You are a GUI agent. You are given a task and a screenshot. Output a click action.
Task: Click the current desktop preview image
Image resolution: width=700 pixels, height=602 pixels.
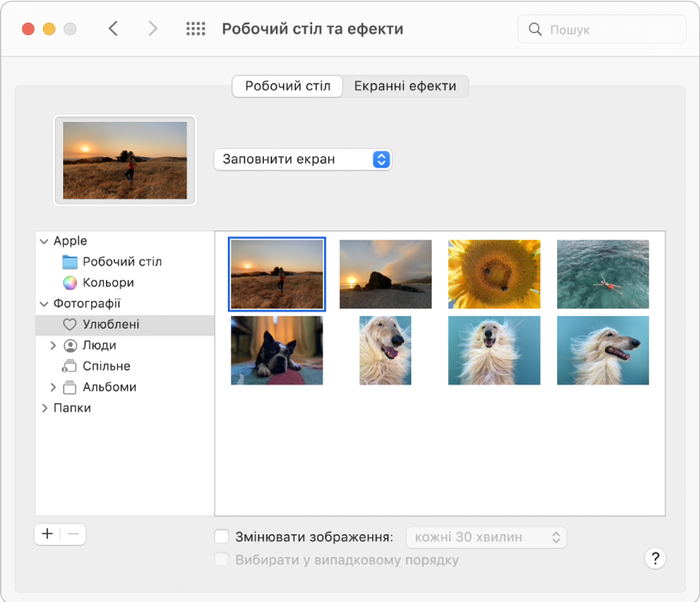click(125, 160)
